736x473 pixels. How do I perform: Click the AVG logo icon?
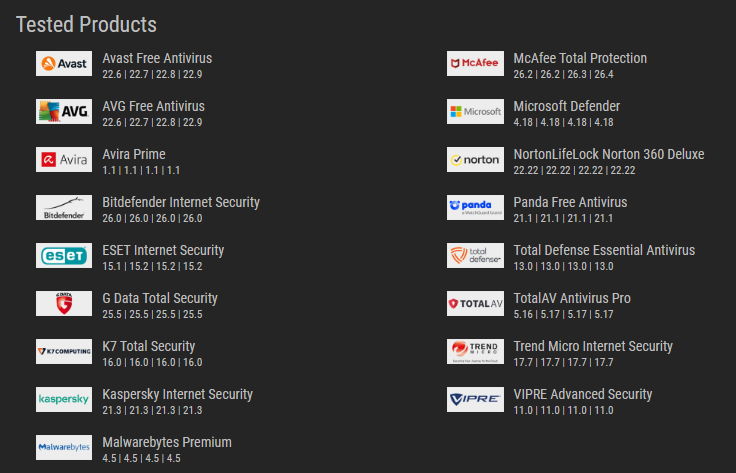pyautogui.click(x=64, y=112)
